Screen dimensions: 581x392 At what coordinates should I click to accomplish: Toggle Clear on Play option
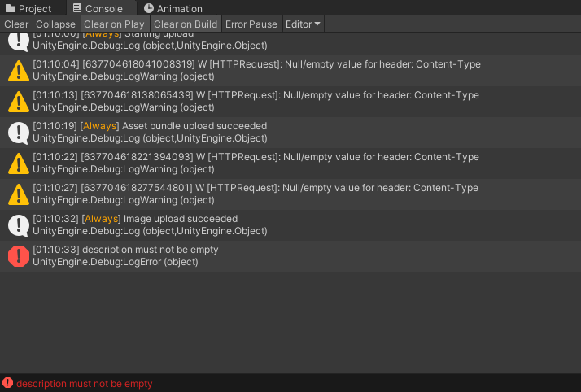pyautogui.click(x=114, y=24)
